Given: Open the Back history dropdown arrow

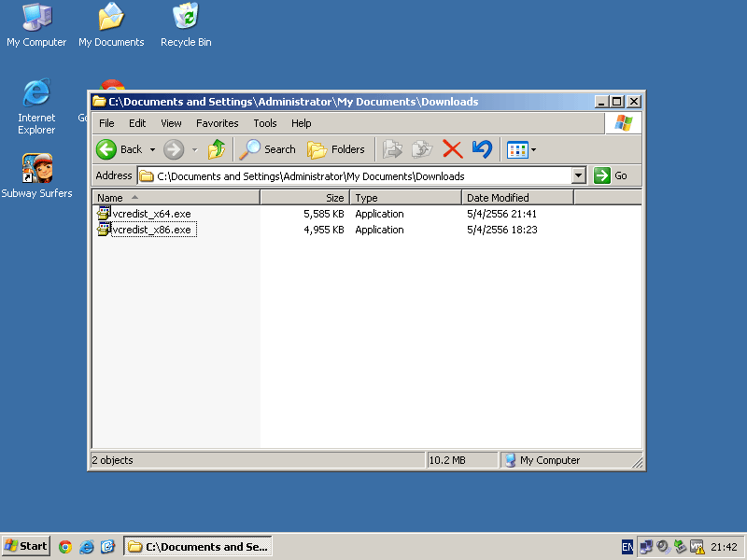Looking at the screenshot, I should click(152, 150).
